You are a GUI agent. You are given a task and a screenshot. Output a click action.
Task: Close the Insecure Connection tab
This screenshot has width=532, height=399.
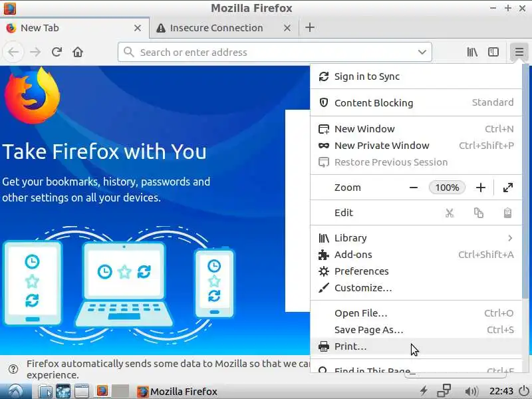287,28
